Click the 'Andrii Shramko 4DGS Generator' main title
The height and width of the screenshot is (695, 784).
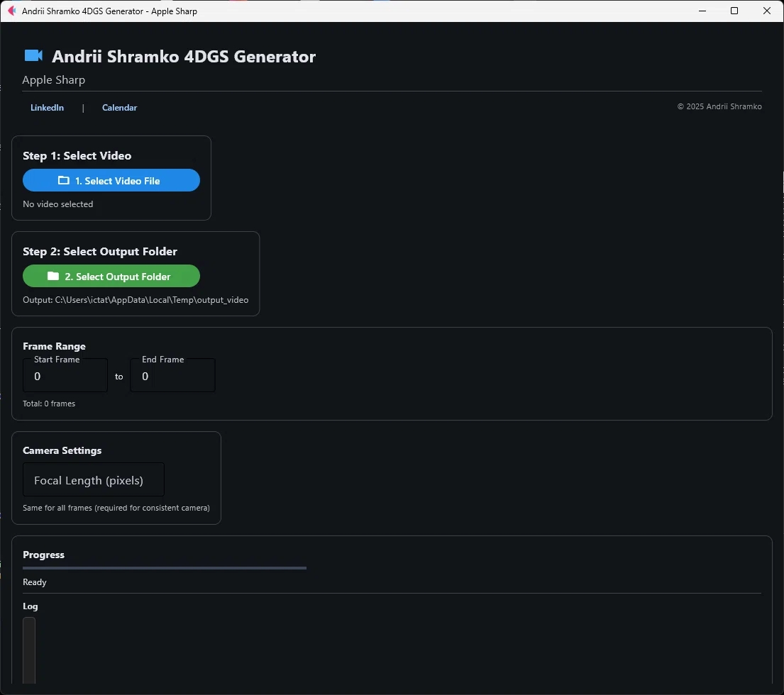point(184,57)
